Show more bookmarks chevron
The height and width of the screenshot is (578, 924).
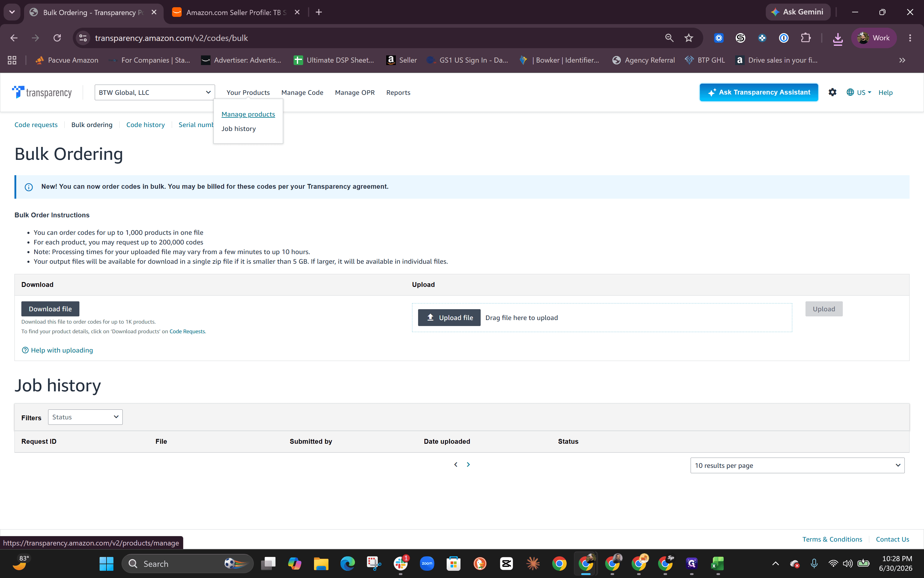902,60
